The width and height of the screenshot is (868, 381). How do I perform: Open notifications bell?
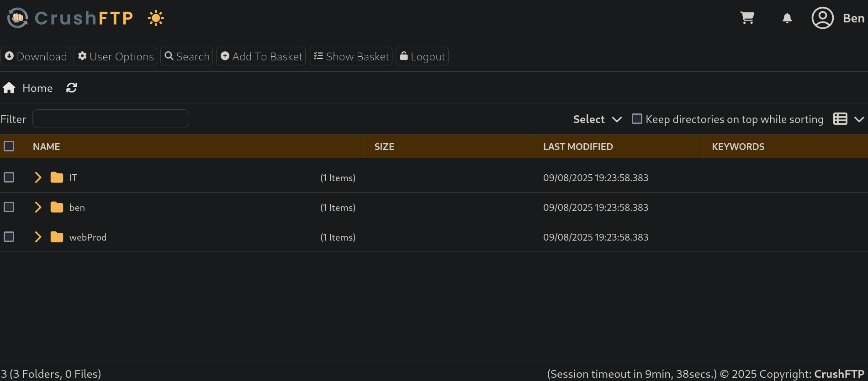tap(787, 18)
